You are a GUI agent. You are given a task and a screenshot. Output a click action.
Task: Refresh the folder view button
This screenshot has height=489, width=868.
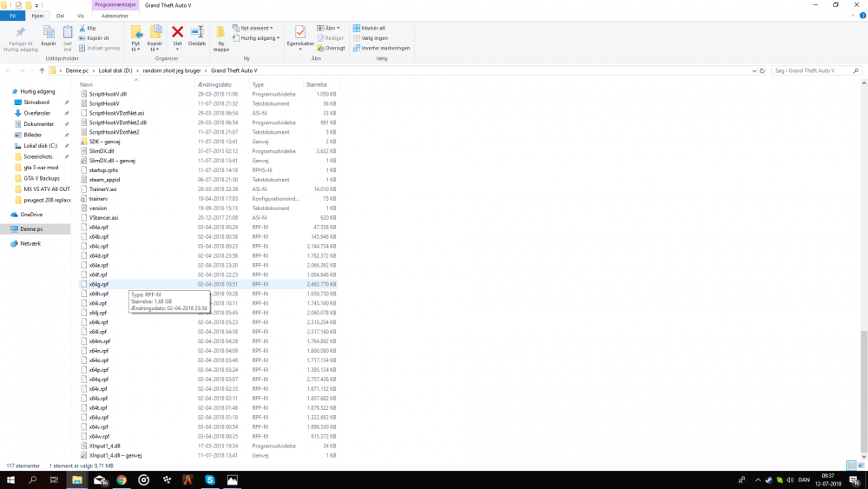762,70
